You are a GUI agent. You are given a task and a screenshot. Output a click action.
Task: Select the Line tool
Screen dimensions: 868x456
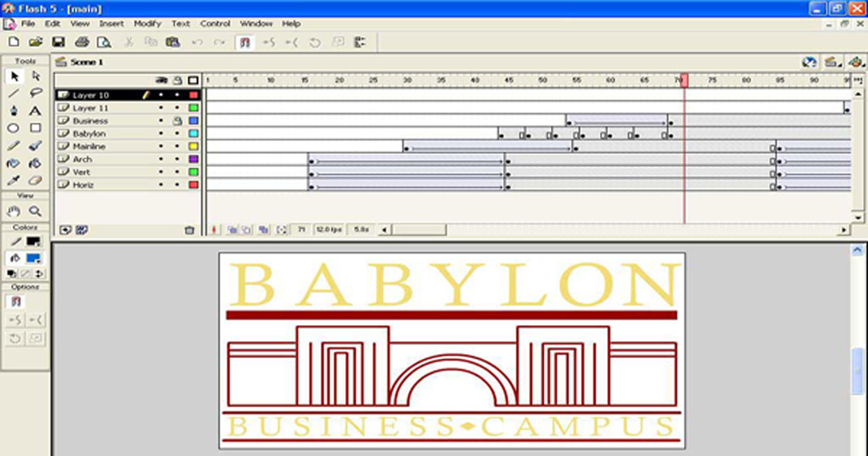click(x=14, y=93)
